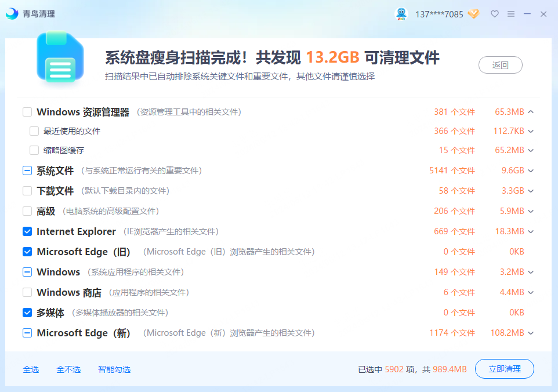Uncheck the 多媒体 checkbox
Image resolution: width=558 pixels, height=392 pixels.
pos(27,313)
